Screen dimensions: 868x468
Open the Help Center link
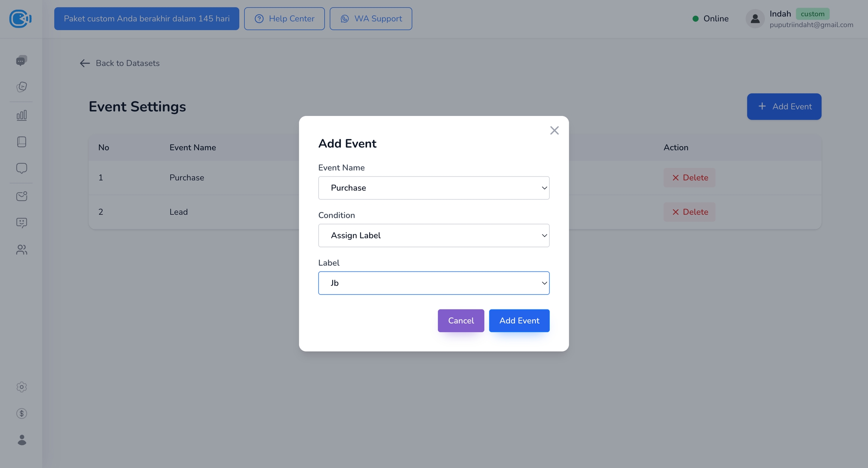[284, 19]
